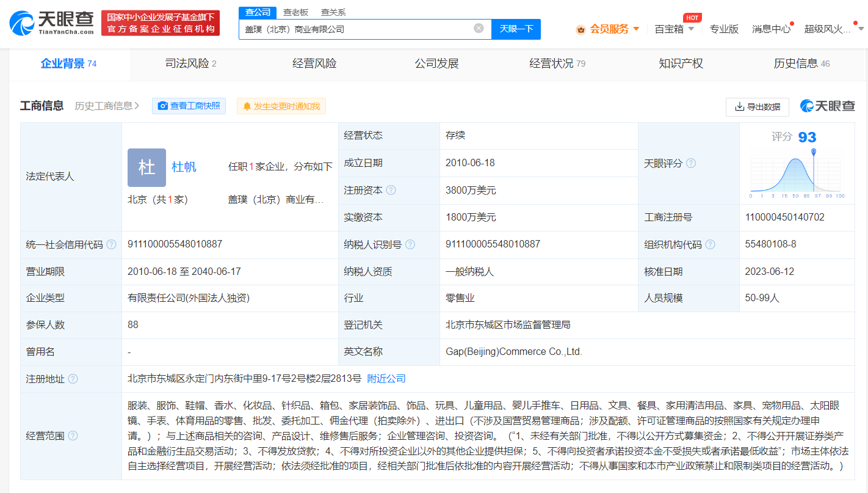This screenshot has height=493, width=868.
Task: Select the 历史信息 tab
Action: pyautogui.click(x=801, y=64)
